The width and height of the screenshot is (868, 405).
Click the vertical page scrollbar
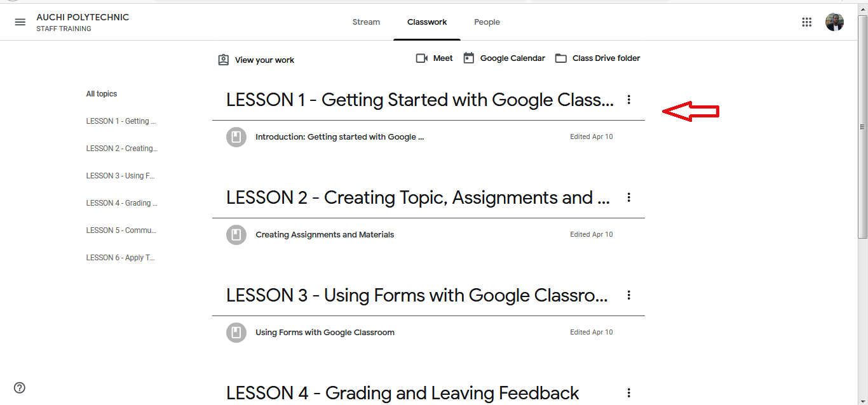(x=862, y=127)
